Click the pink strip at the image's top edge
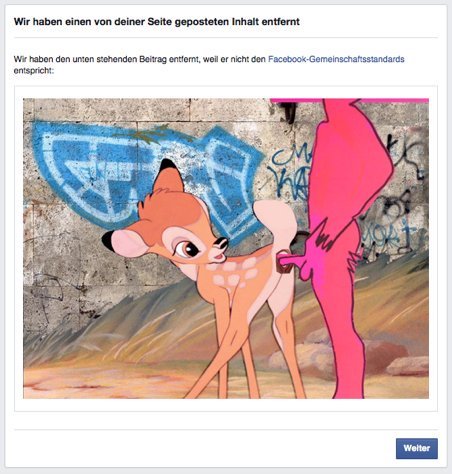The width and height of the screenshot is (452, 474). click(349, 100)
